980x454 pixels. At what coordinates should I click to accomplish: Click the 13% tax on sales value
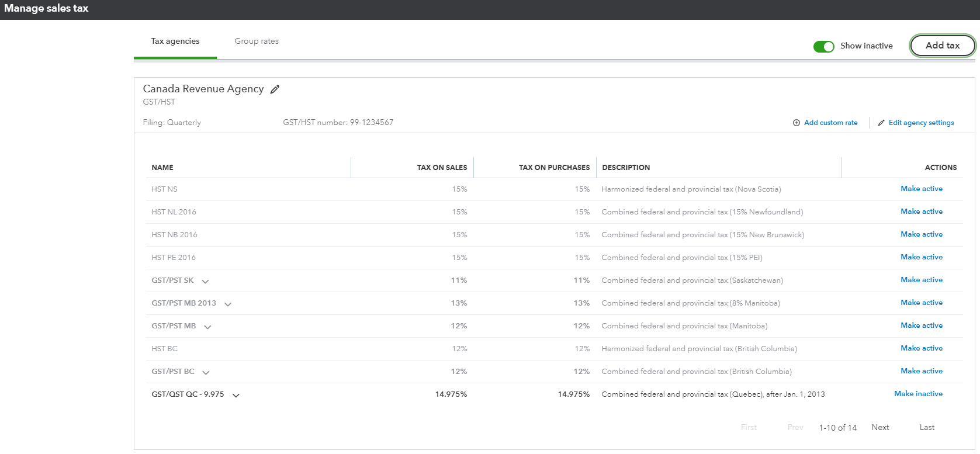coord(459,303)
